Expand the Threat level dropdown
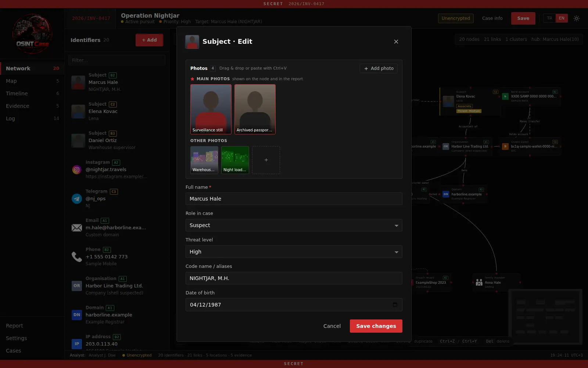 (x=294, y=252)
